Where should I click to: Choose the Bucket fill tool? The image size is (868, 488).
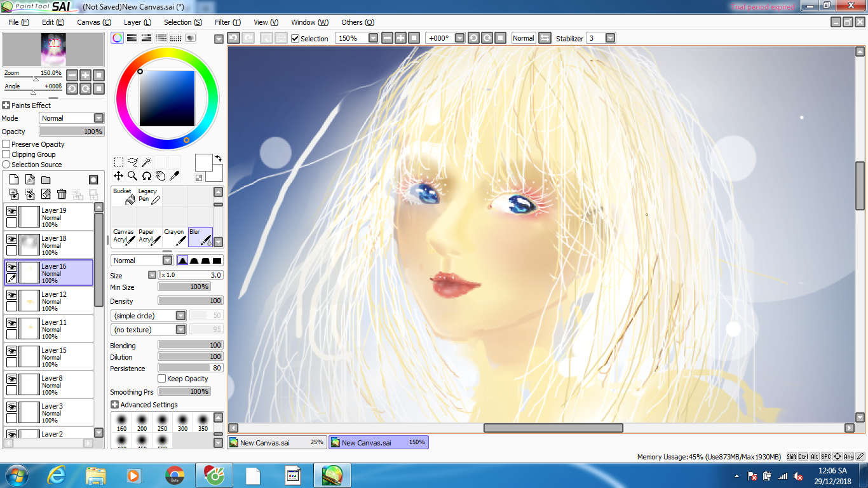[x=124, y=196]
